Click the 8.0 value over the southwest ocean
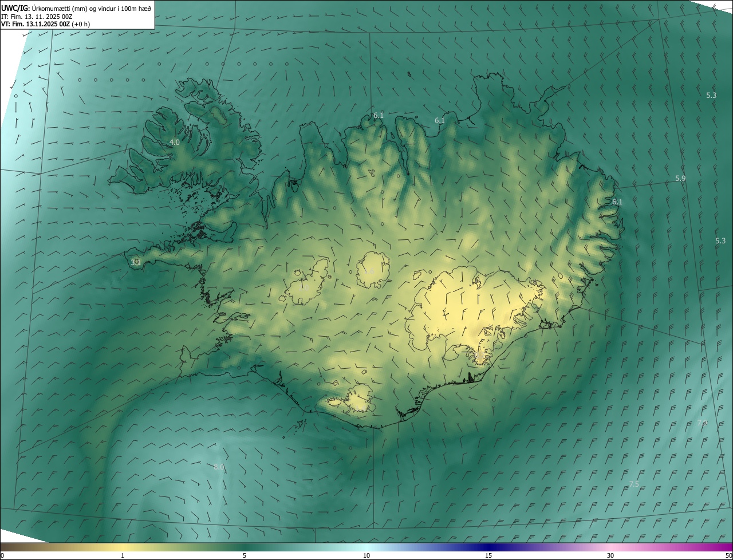The image size is (733, 560). click(219, 467)
